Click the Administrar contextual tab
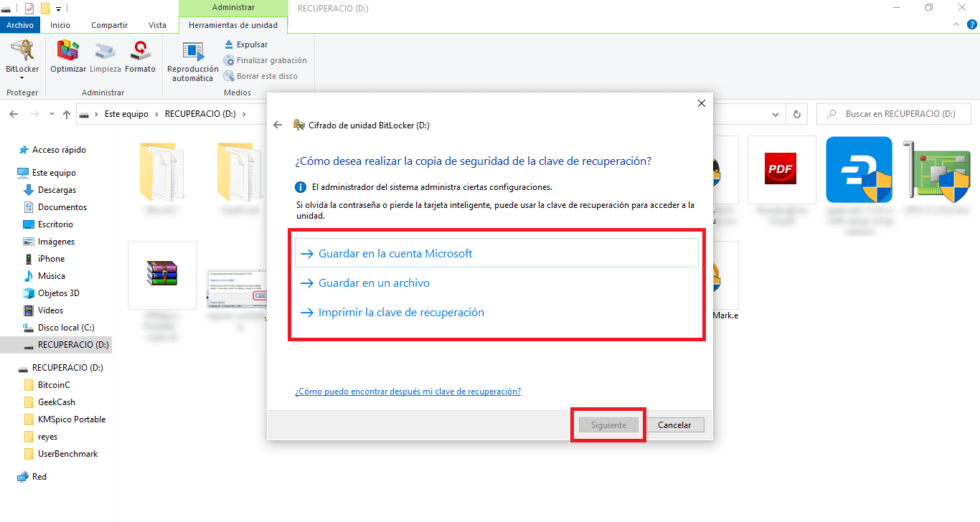The image size is (980, 522). (233, 7)
